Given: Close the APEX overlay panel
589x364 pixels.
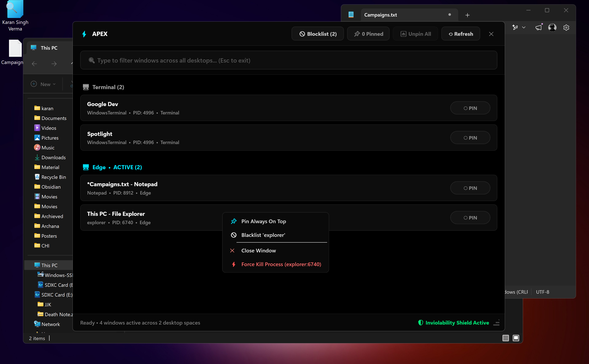Looking at the screenshot, I should coord(491,34).
